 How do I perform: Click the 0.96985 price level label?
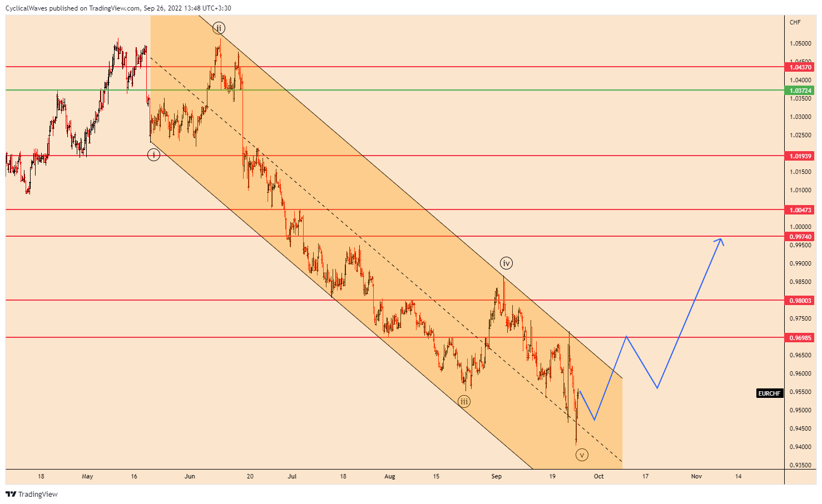[800, 338]
